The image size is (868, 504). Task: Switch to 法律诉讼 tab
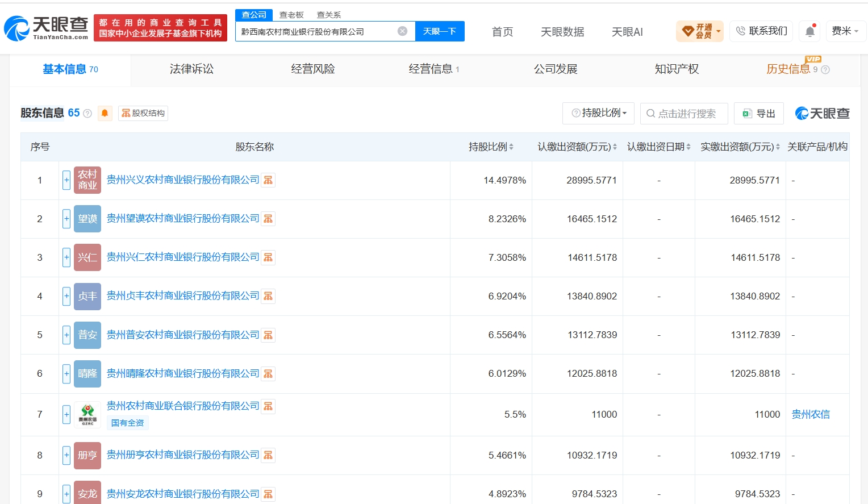192,69
